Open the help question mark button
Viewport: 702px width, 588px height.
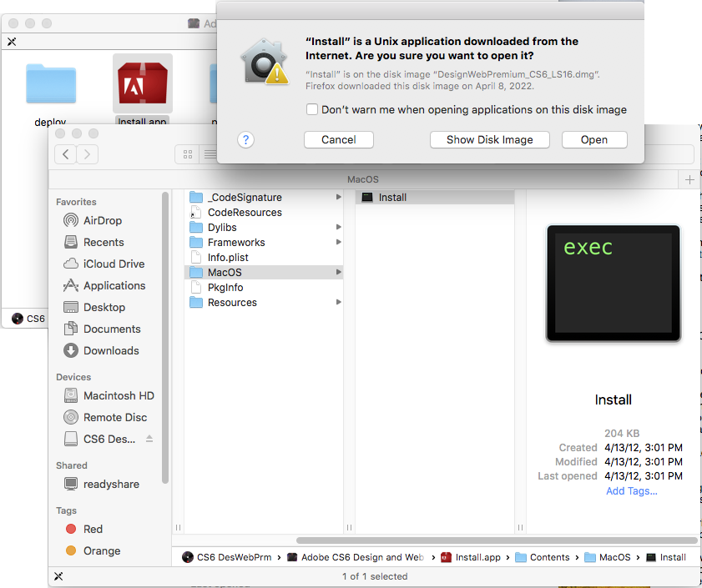tap(245, 139)
